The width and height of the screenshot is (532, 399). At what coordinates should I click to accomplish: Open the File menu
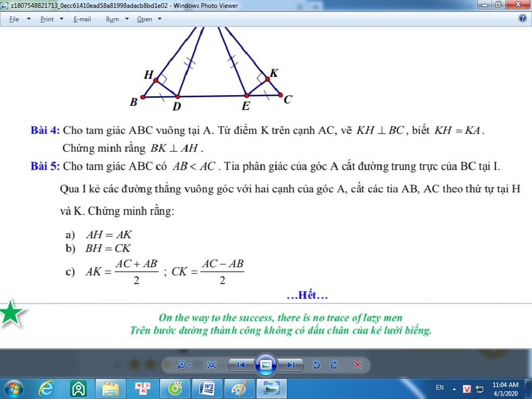(x=14, y=19)
